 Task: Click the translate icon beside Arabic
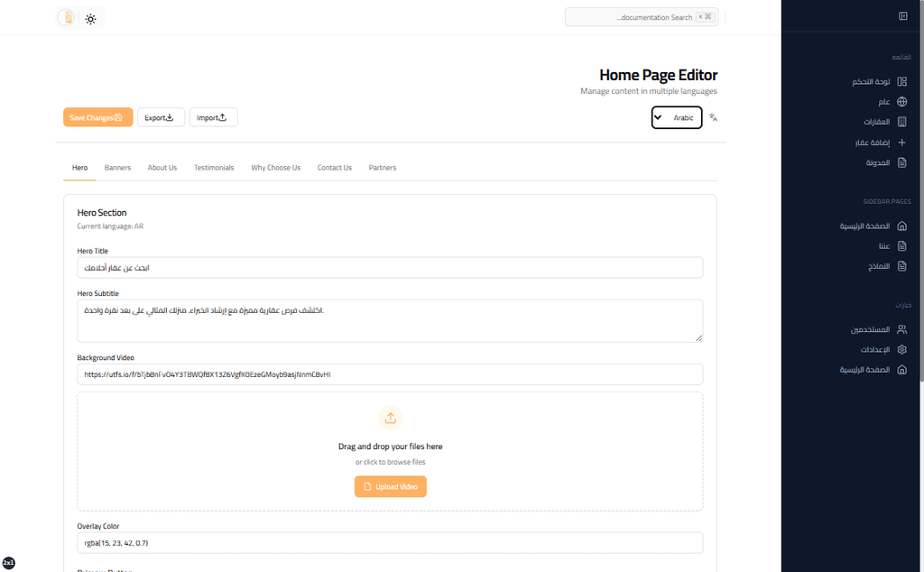(713, 117)
